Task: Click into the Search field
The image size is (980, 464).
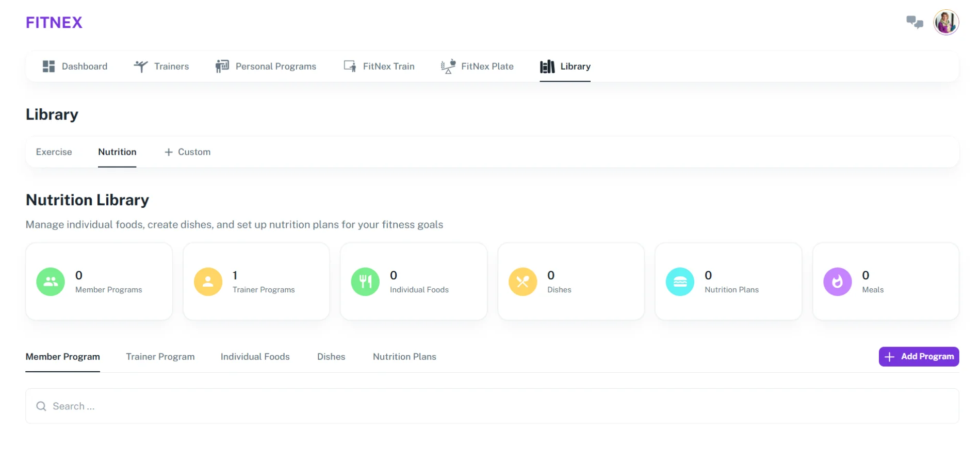Action: pyautogui.click(x=490, y=406)
